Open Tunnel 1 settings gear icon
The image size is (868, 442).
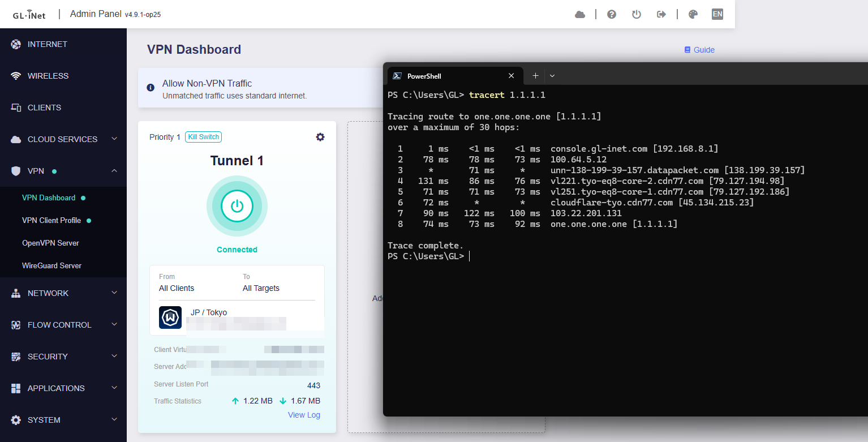coord(320,137)
